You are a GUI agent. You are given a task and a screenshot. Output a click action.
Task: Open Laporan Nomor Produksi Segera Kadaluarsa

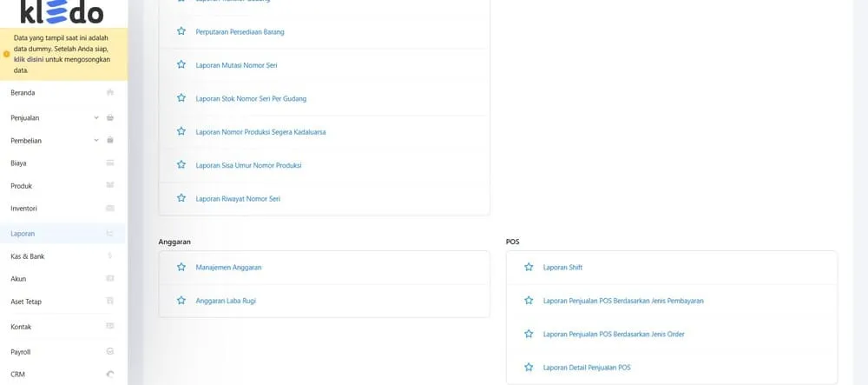[260, 132]
